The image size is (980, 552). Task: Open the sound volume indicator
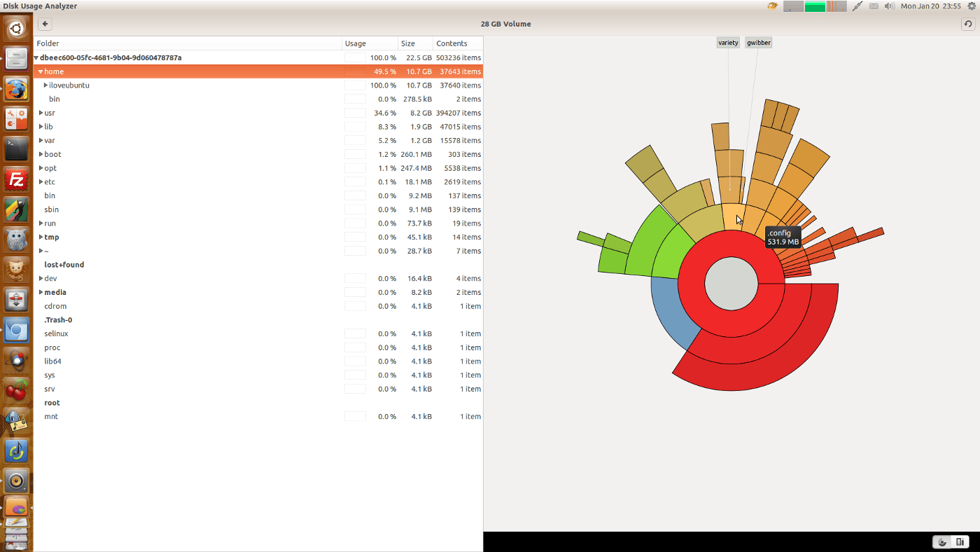[x=889, y=6]
